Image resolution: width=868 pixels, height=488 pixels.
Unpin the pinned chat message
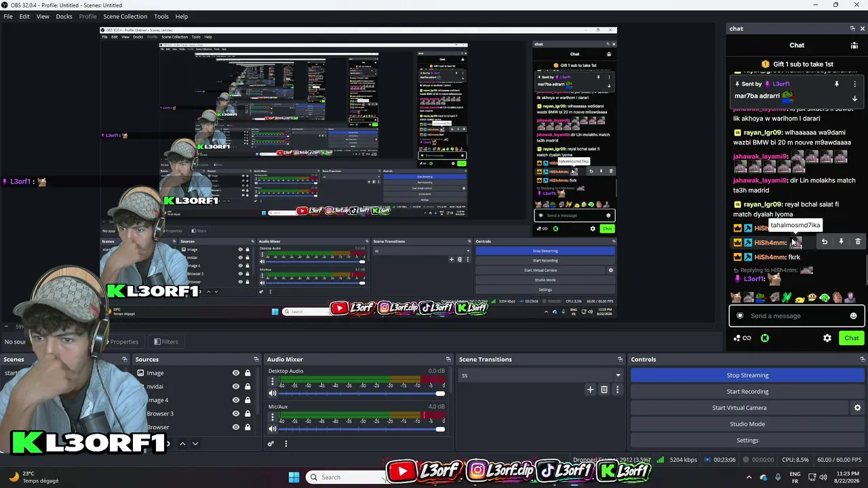pos(837,84)
